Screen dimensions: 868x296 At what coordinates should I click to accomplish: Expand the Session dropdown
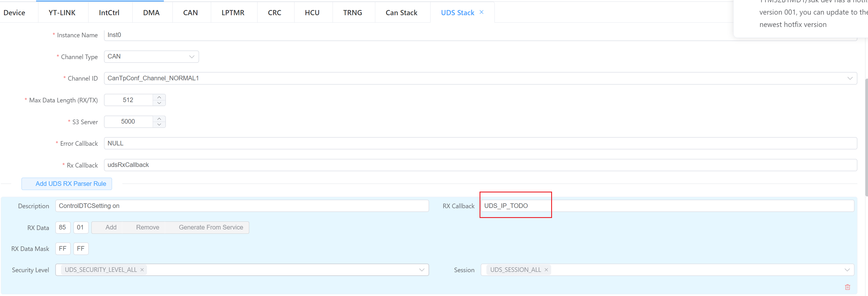pyautogui.click(x=847, y=270)
